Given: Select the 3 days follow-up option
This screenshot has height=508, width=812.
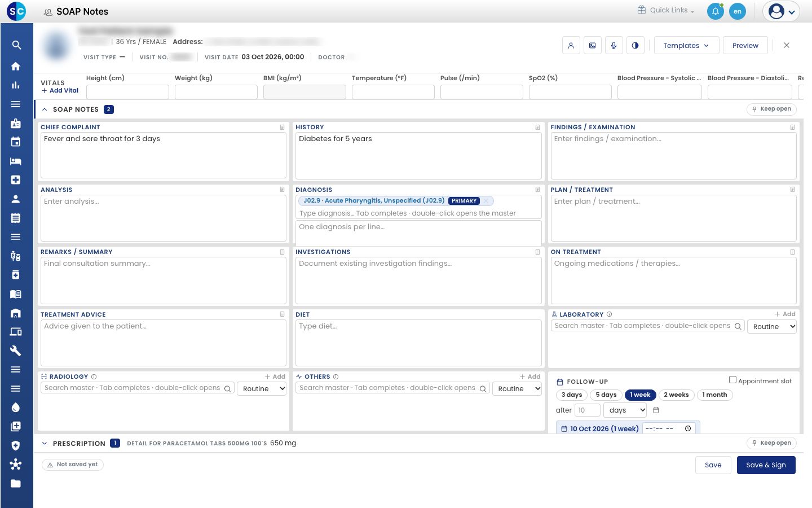Looking at the screenshot, I should tap(572, 395).
